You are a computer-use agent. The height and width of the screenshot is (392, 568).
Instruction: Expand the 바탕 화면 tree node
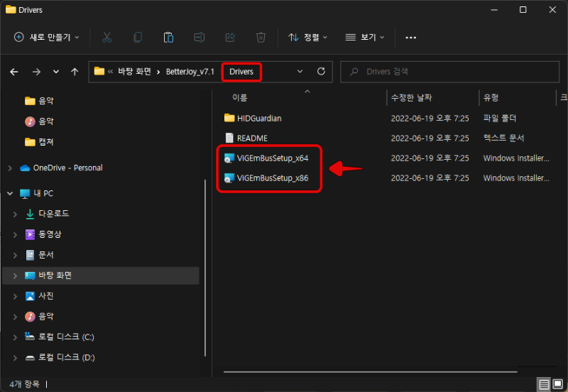[15, 276]
